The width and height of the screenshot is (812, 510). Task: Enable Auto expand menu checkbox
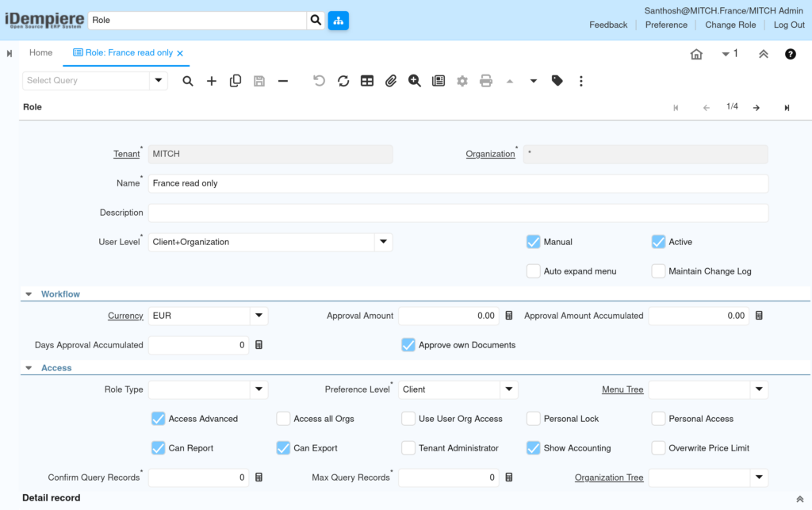534,271
